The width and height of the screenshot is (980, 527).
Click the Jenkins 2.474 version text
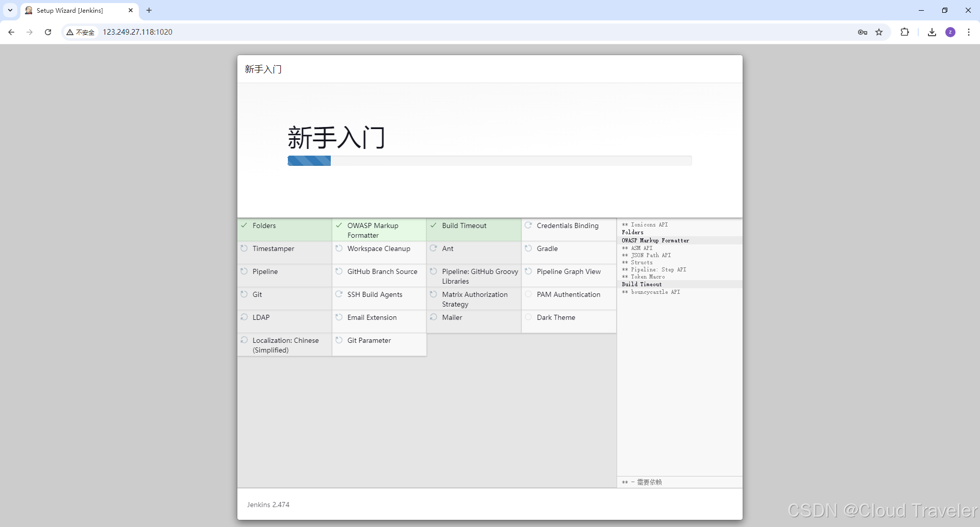click(x=268, y=505)
